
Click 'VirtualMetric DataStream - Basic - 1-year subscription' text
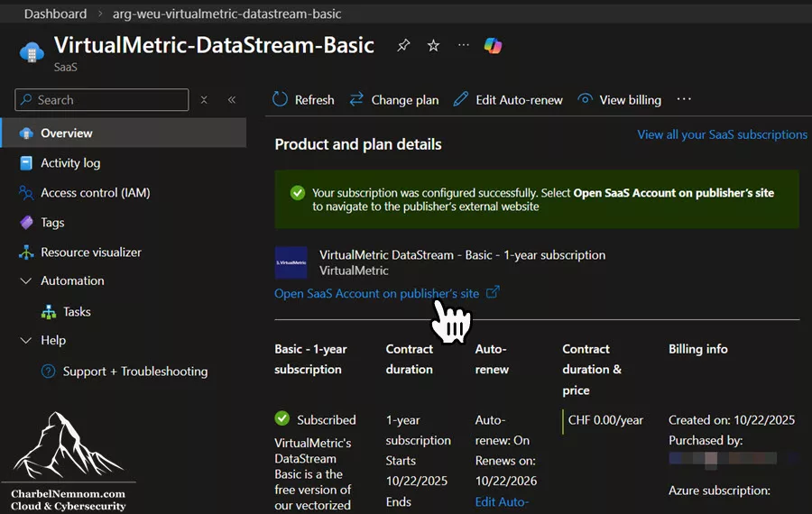click(463, 255)
